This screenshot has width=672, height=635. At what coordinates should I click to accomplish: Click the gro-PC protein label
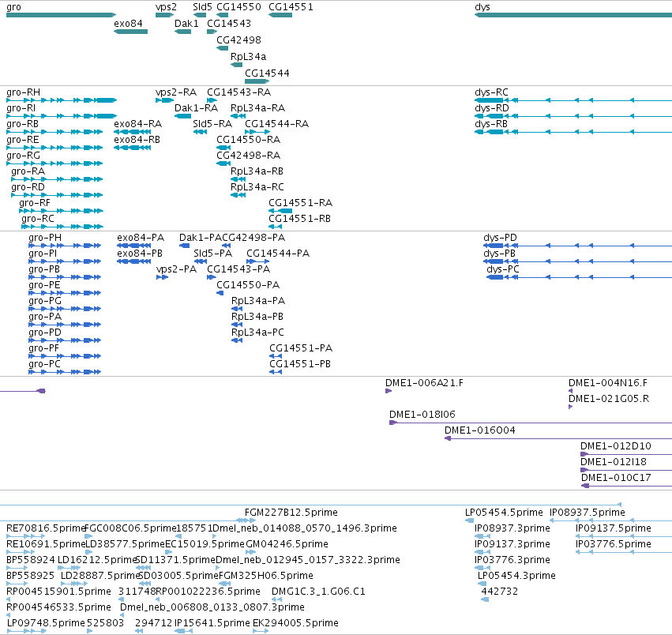click(x=44, y=364)
